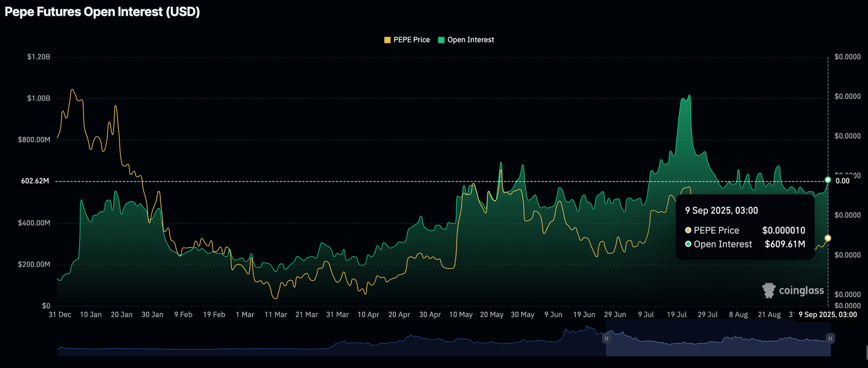This screenshot has width=868, height=368.
Task: Click the yellow PEPE Price legend swatch
Action: coord(387,40)
